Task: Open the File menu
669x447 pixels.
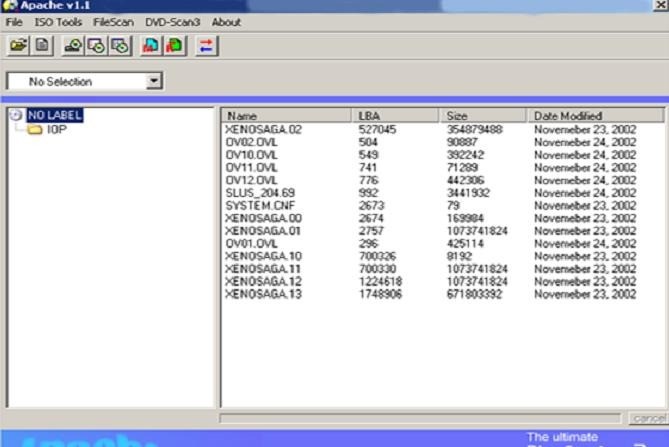Action: pos(14,22)
